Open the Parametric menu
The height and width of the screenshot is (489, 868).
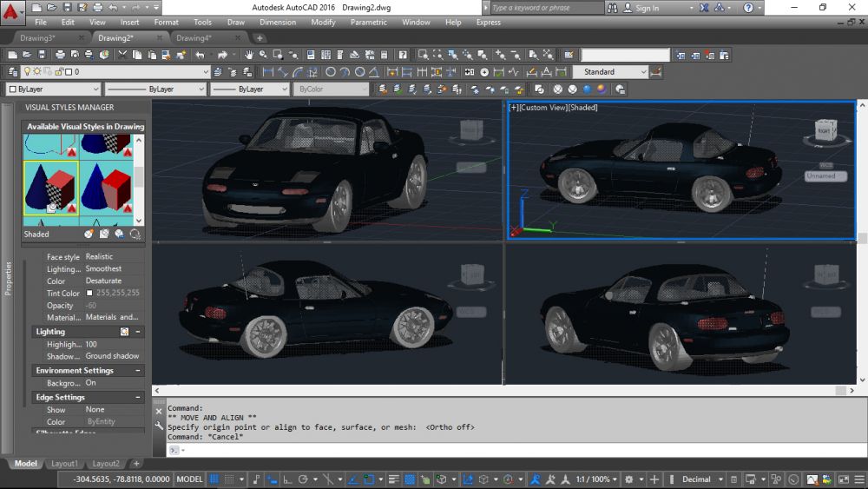369,23
